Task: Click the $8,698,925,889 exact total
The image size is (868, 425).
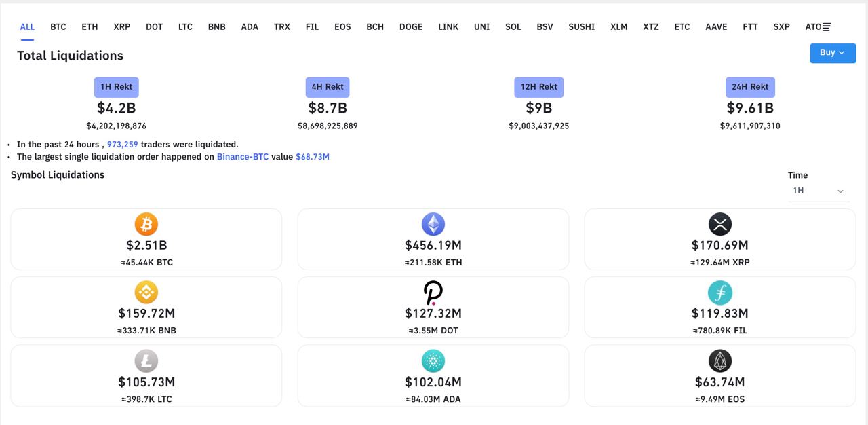Action: pos(328,126)
